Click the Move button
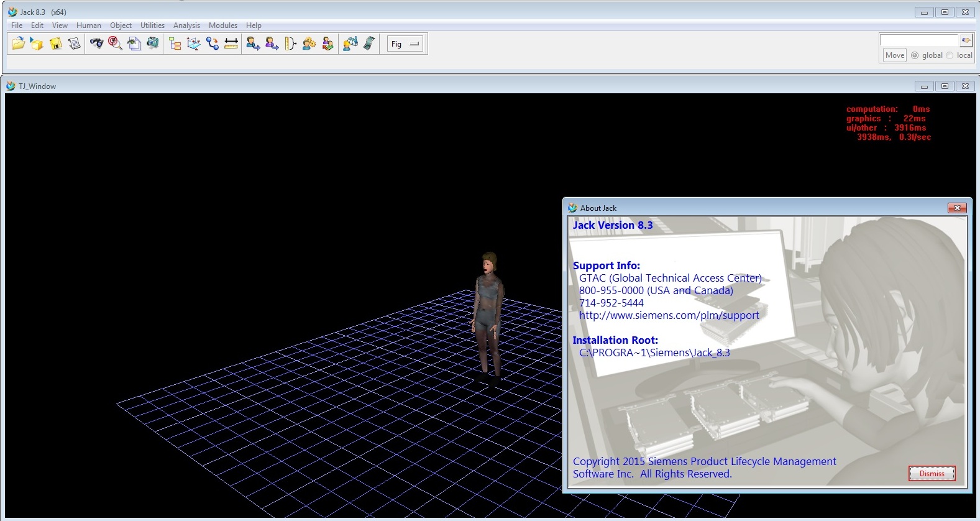 click(x=895, y=55)
